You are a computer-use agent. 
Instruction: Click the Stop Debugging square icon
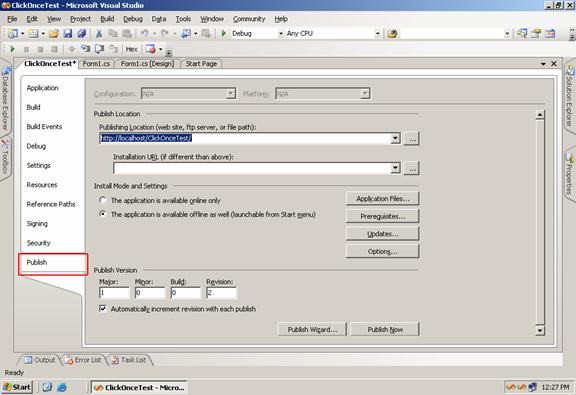[x=40, y=49]
